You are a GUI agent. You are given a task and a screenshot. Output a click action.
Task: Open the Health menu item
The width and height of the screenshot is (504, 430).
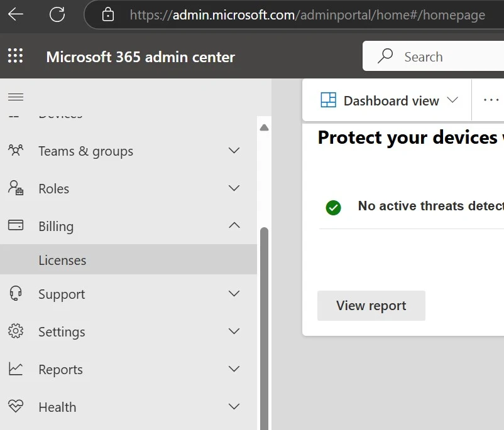(x=128, y=407)
